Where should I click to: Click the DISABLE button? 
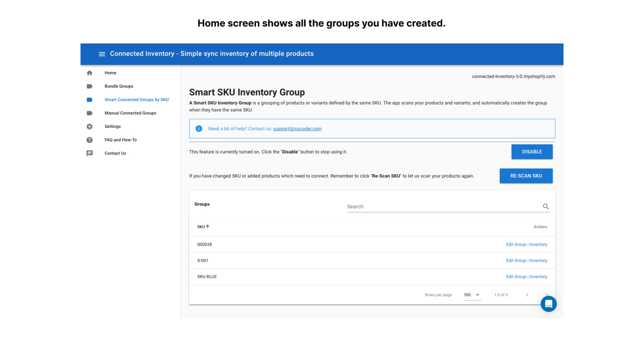click(532, 152)
